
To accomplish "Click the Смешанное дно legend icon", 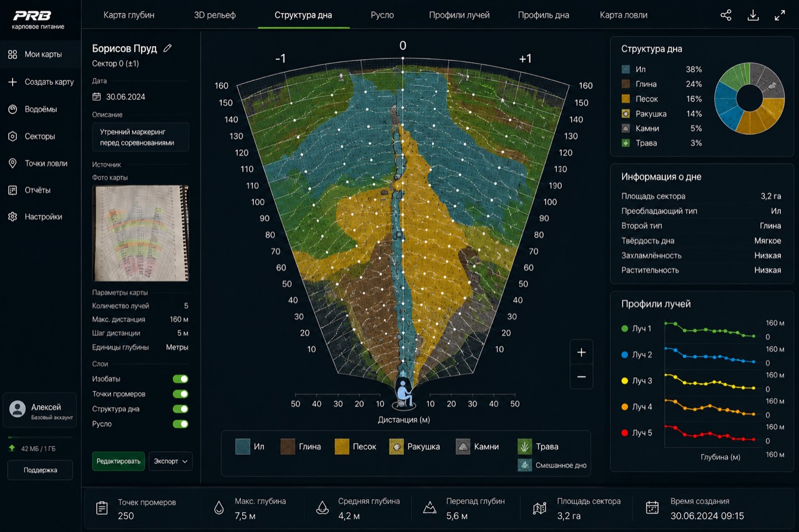I will [x=525, y=465].
